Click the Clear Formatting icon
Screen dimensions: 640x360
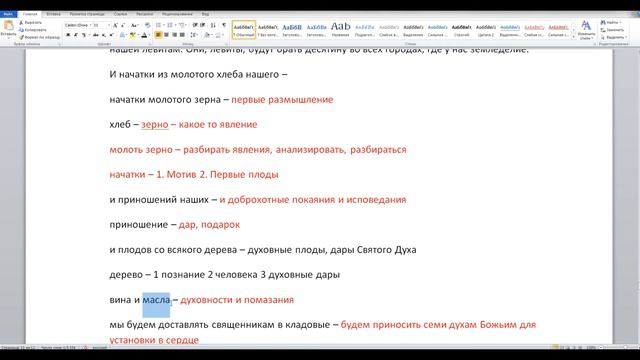147,25
